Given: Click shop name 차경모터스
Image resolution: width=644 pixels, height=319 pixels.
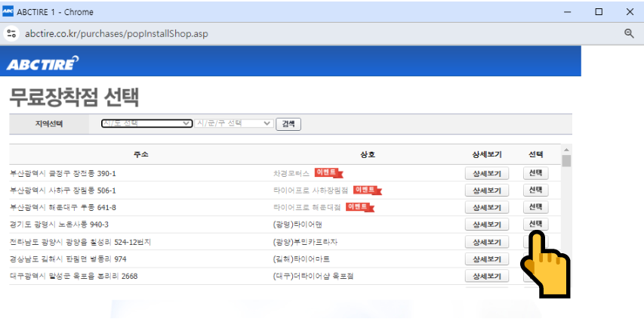Looking at the screenshot, I should click(x=291, y=173).
